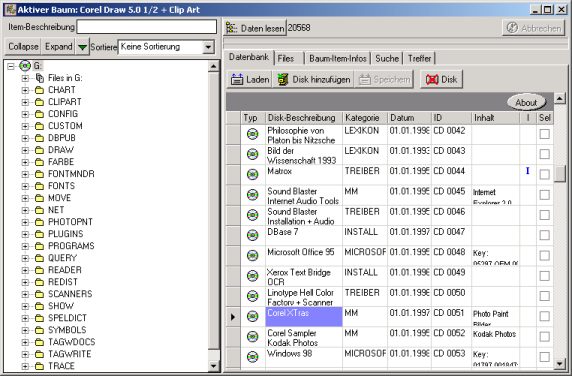Tick the Sel checkbox for DBase 7
Image resolution: width=572 pixels, height=376 pixels.
click(544, 235)
